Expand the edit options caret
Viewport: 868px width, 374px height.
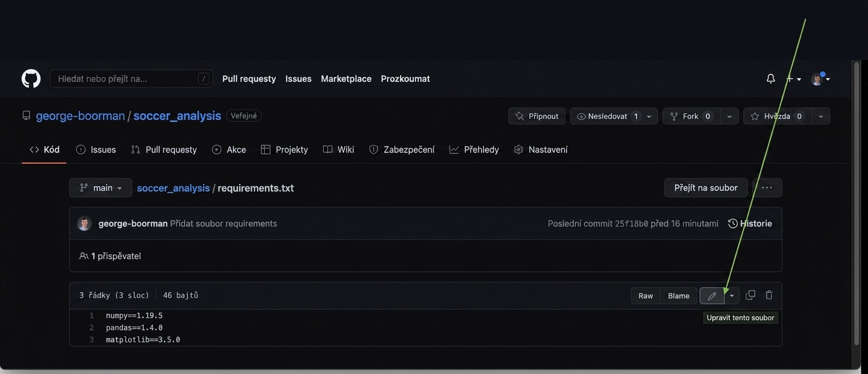(732, 296)
